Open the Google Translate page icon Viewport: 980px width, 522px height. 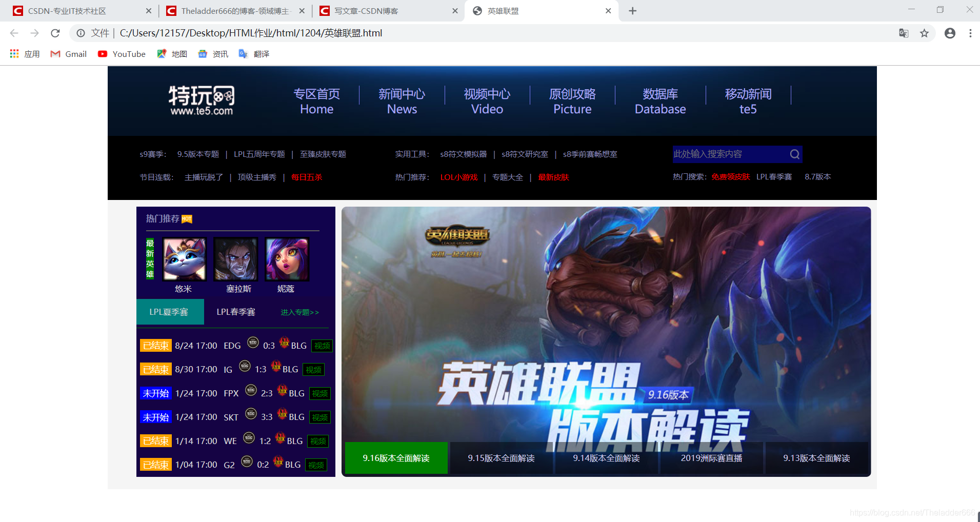coord(904,33)
